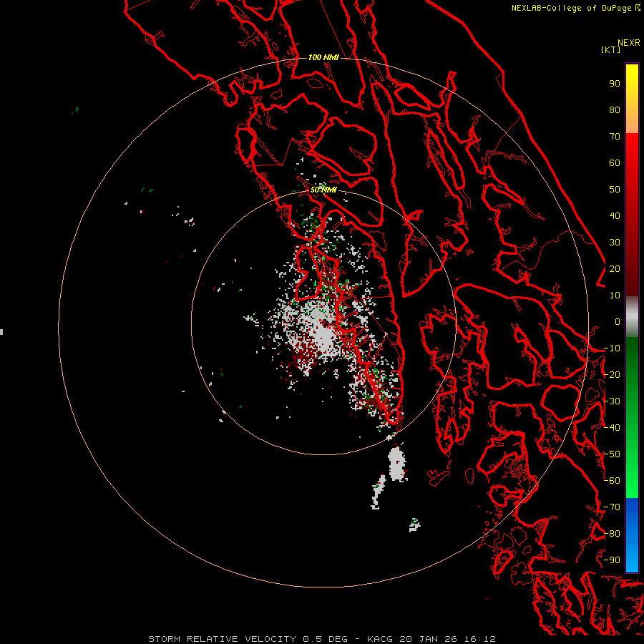Click the positive 90 value on the scale

pyautogui.click(x=615, y=84)
